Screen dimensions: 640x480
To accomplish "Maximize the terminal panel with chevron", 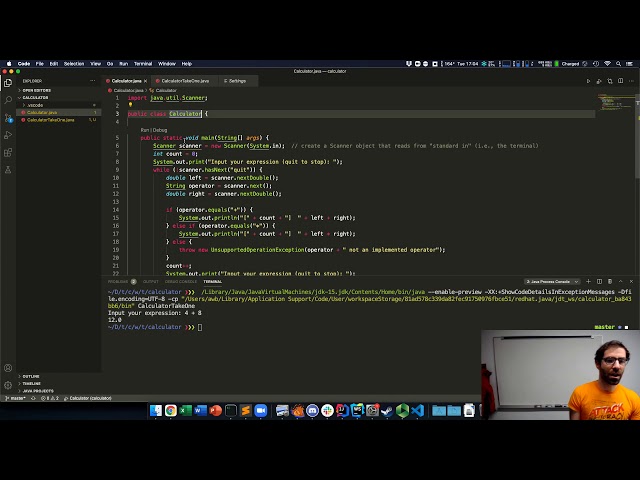I will tap(620, 281).
